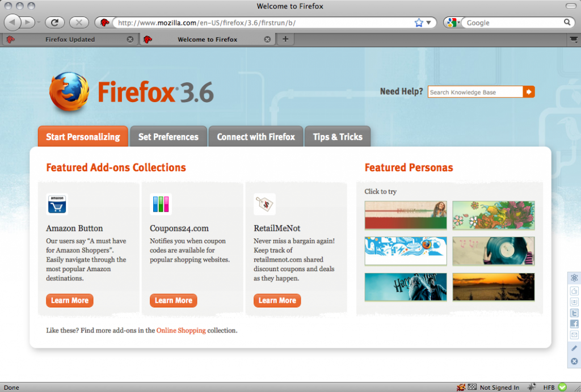581x392 pixels.
Task: Click the atom-like icon atop the side widget
Action: pyautogui.click(x=574, y=278)
